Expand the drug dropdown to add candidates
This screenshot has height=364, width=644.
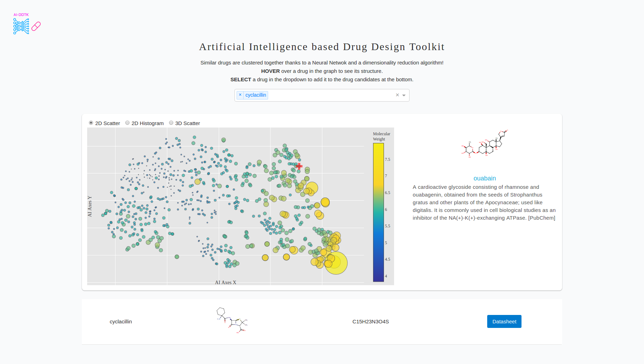point(404,95)
